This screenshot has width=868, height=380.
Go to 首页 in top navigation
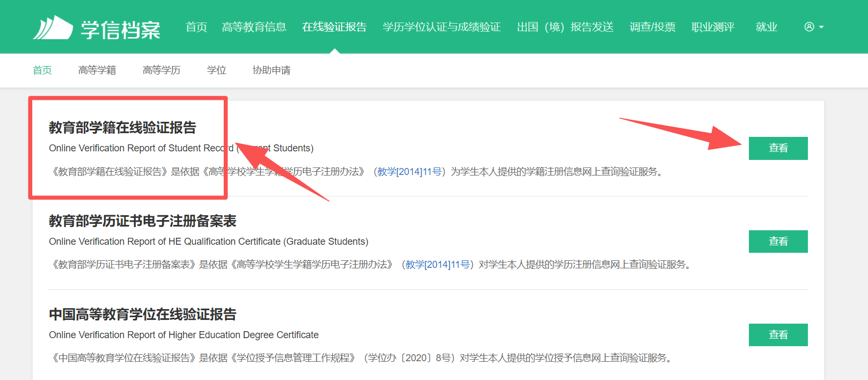click(x=196, y=27)
